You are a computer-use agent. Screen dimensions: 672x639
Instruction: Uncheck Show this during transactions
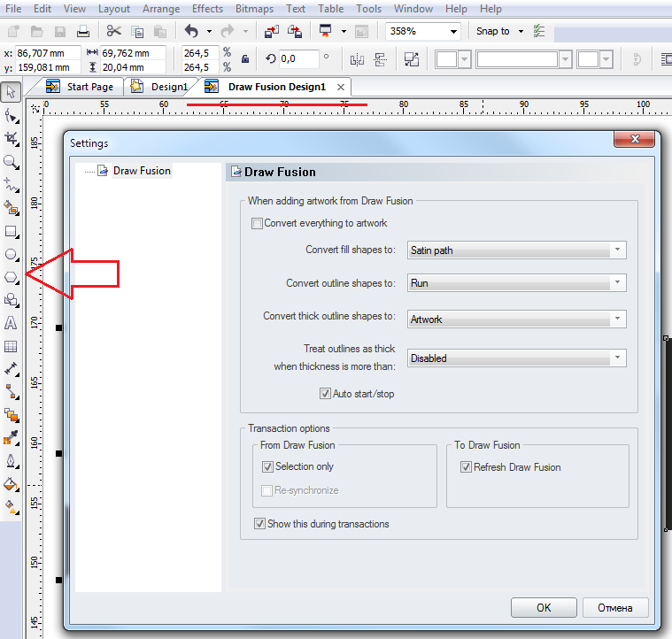point(259,524)
